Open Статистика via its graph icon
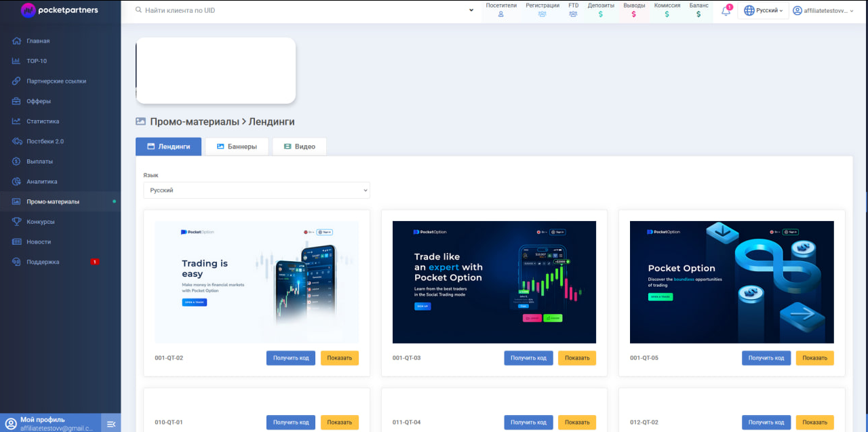The width and height of the screenshot is (868, 432). pyautogui.click(x=17, y=121)
